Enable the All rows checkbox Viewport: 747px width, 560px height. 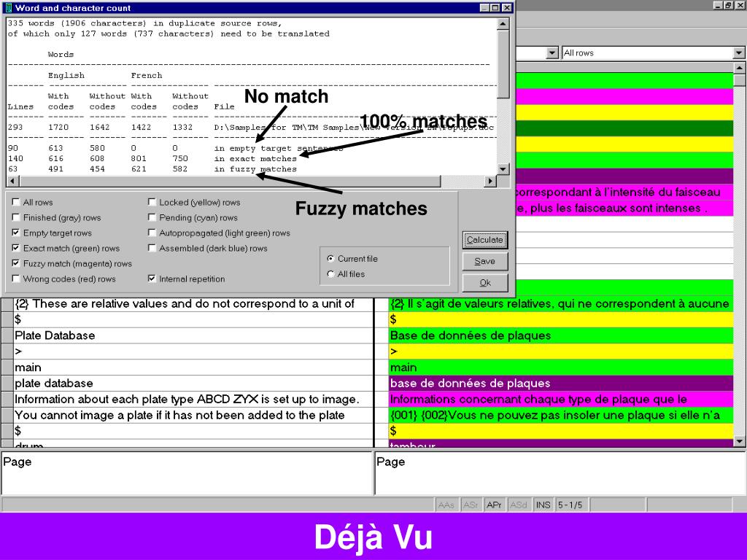tap(16, 202)
